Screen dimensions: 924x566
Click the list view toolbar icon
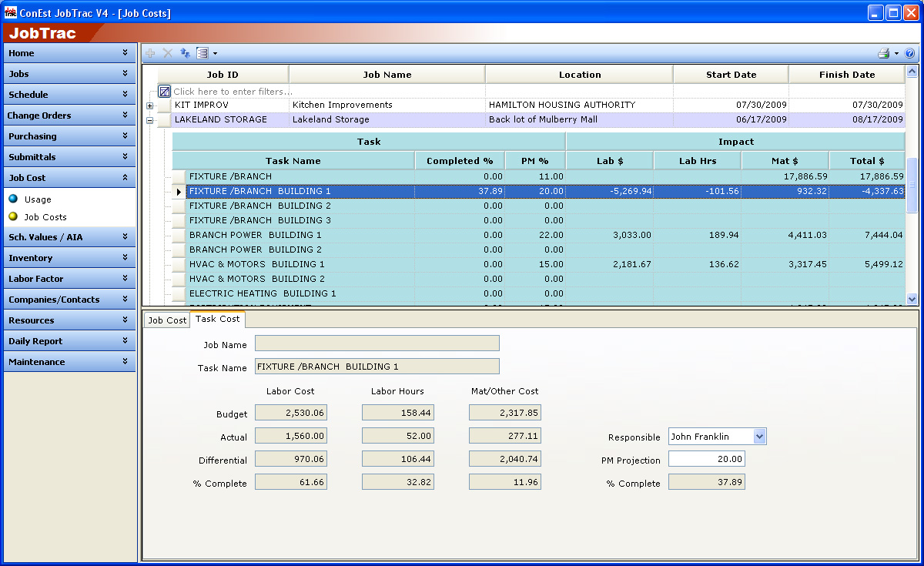tap(203, 53)
